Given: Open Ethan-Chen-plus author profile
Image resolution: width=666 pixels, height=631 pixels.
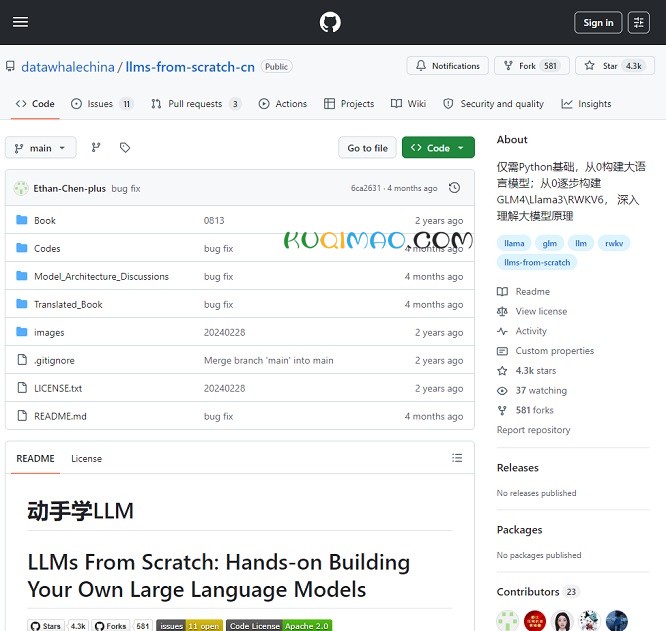Looking at the screenshot, I should pyautogui.click(x=70, y=189).
